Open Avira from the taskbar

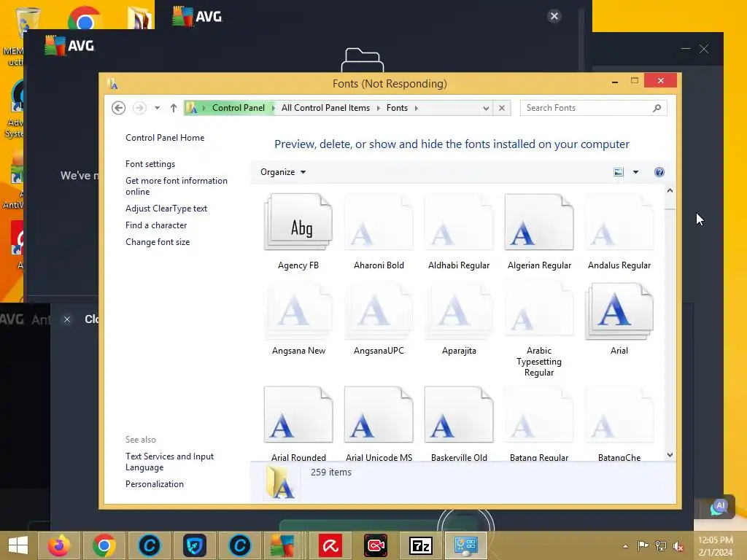pos(330,545)
